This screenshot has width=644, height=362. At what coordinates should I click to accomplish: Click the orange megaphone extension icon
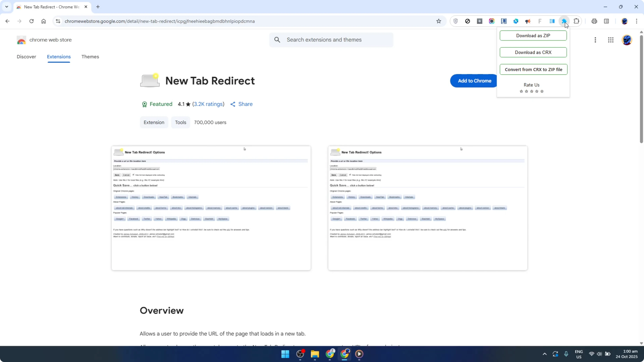(528, 21)
